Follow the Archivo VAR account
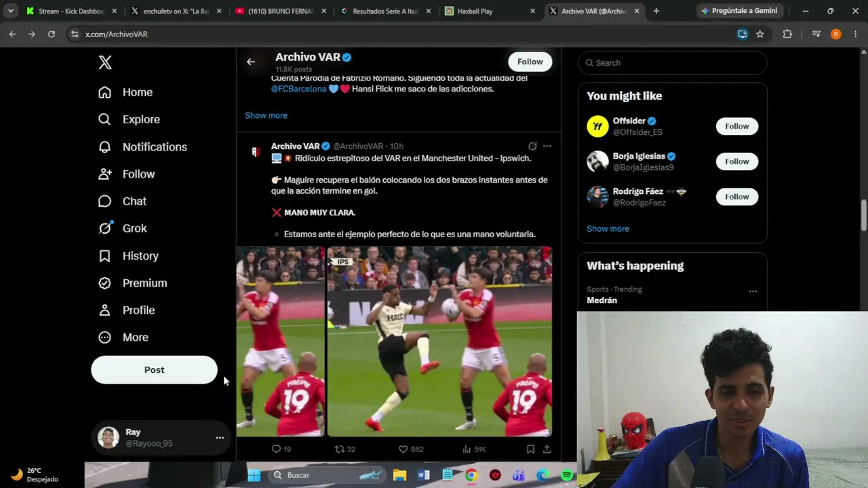 coord(530,62)
